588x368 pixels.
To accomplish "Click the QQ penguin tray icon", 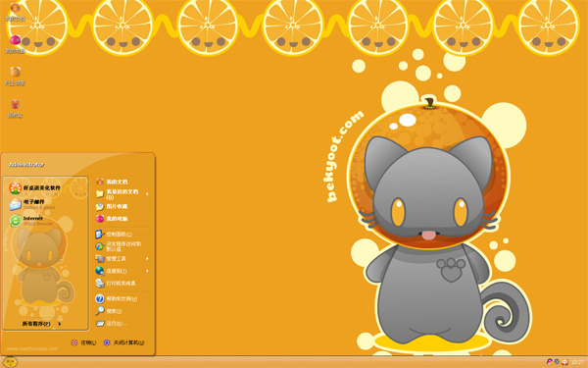I will coord(550,362).
